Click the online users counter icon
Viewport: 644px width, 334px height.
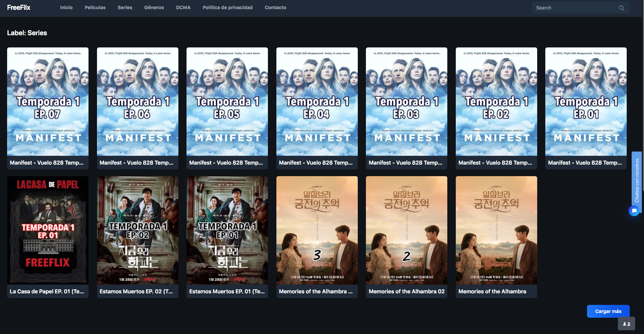[x=626, y=324]
